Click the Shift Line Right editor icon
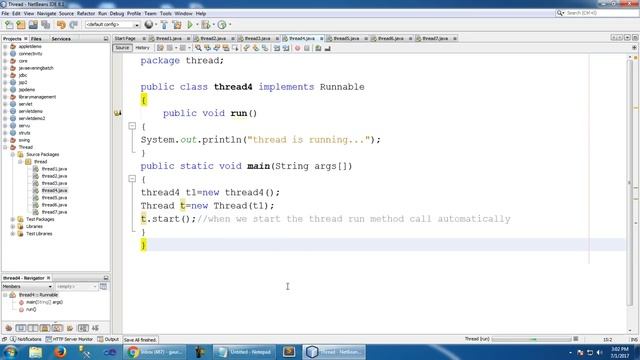Screen dimensions: 640x360 click(286, 48)
